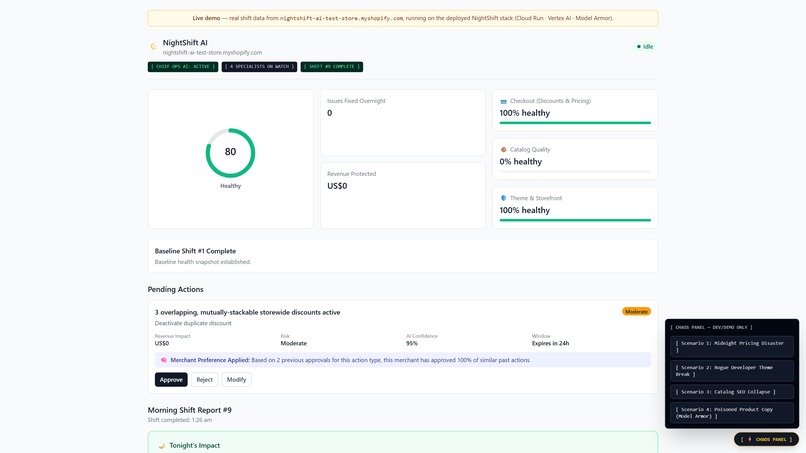Click the Chaos Panel Dev/Demo Only header
Viewport: 806px width, 453px height.
point(713,327)
